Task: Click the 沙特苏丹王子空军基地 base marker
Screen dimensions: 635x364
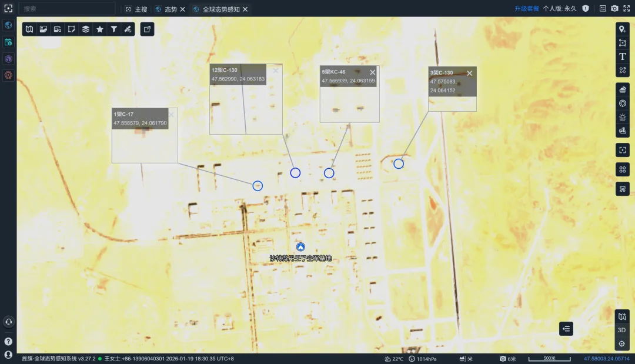Action: [x=300, y=247]
